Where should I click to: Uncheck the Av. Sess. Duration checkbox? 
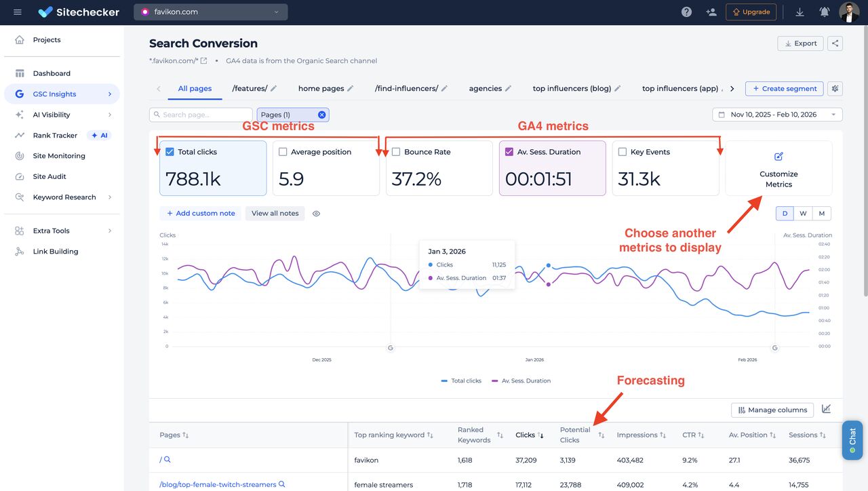[x=509, y=152]
